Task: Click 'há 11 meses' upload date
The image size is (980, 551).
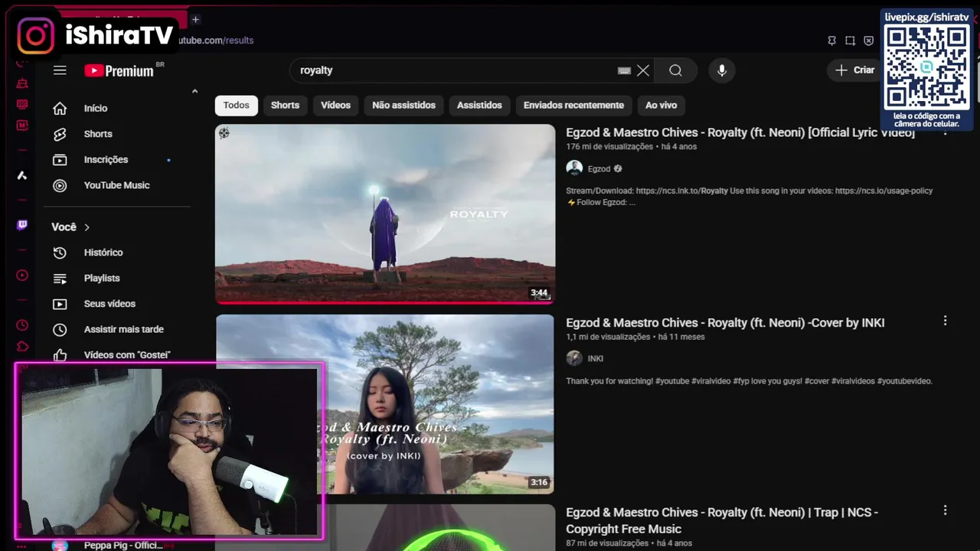Action: pyautogui.click(x=681, y=337)
